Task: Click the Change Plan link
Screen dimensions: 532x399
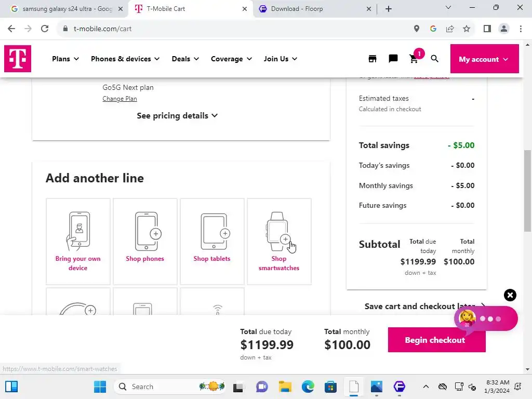Action: pyautogui.click(x=119, y=99)
